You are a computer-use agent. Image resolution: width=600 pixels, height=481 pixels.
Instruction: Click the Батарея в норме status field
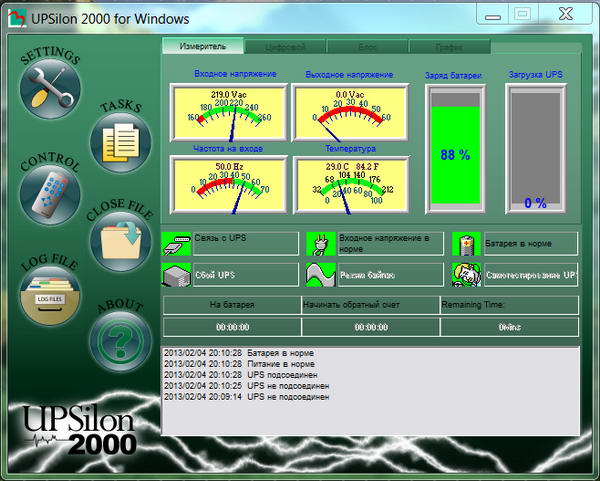pyautogui.click(x=531, y=243)
